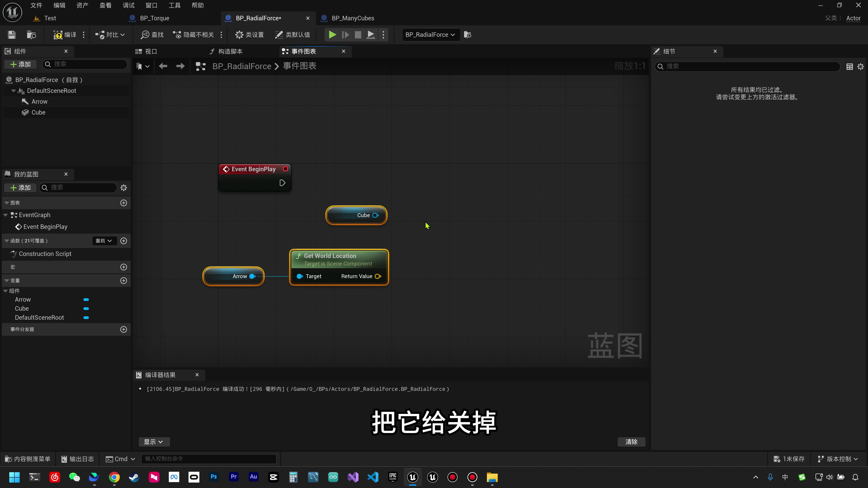Start play in editor with green arrow

(332, 35)
